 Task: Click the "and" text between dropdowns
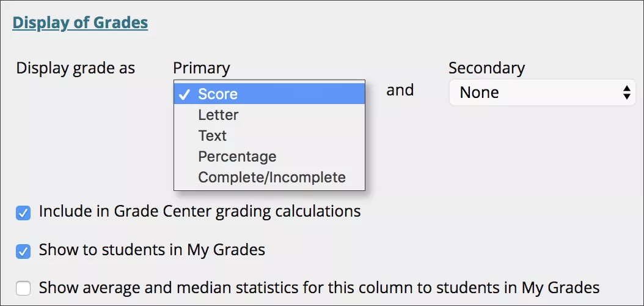pos(400,91)
